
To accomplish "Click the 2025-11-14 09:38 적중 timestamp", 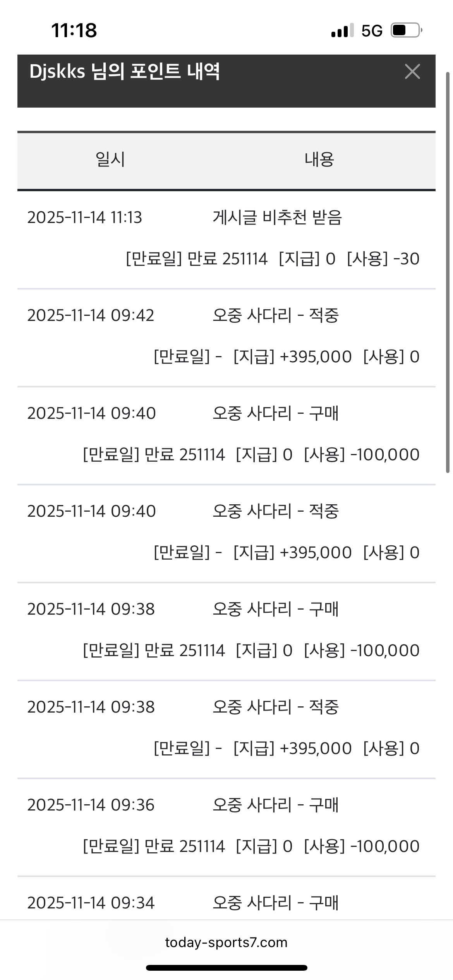I will 91,707.
